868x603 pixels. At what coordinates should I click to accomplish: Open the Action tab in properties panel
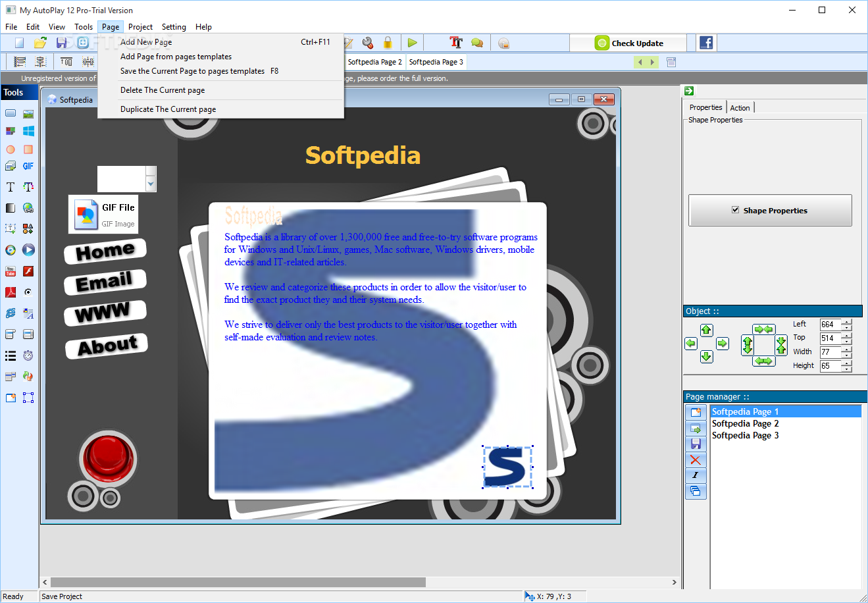coord(740,108)
